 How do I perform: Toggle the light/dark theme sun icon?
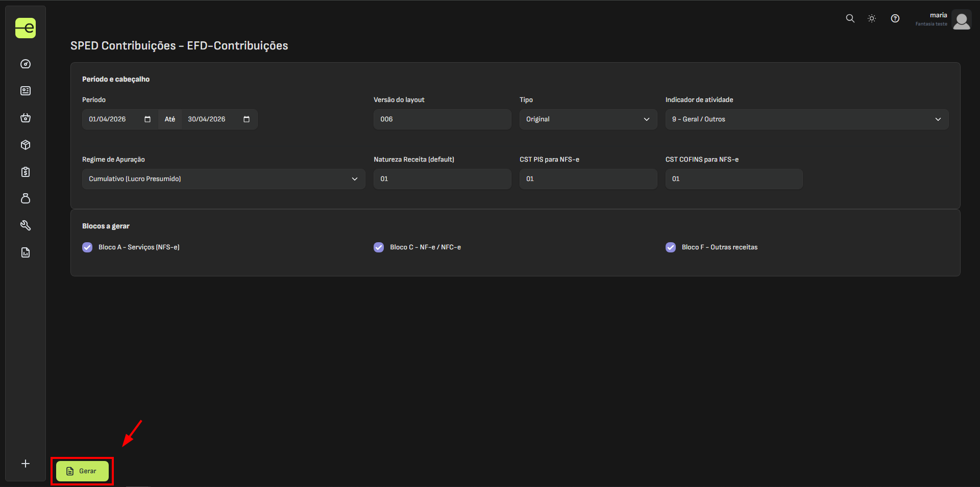click(x=872, y=18)
